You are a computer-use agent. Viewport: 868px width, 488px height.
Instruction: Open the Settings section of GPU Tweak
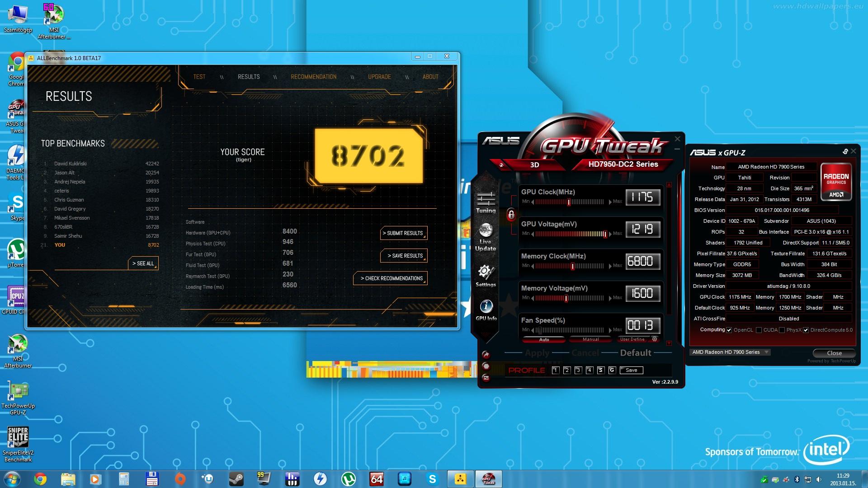point(486,276)
